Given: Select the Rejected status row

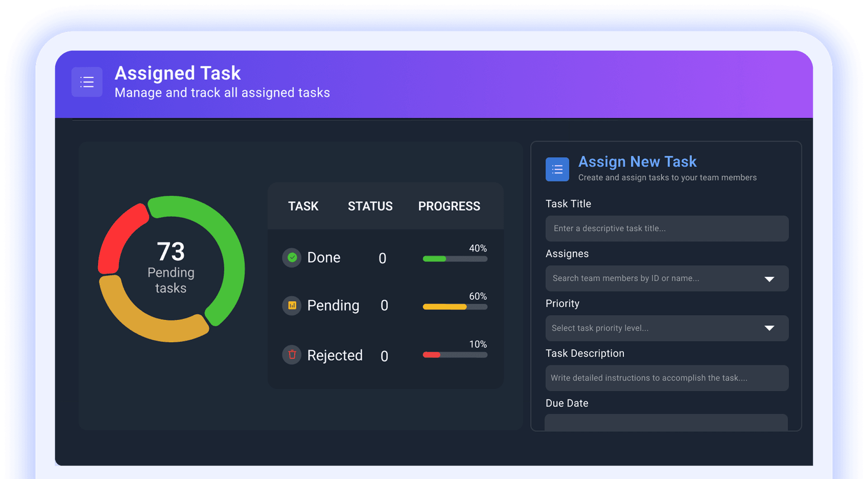Looking at the screenshot, I should (335, 355).
